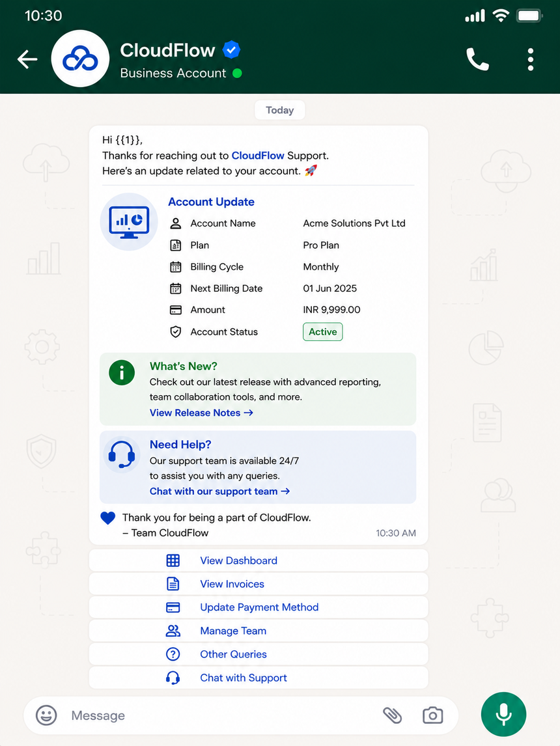Tap the green online status dot

pyautogui.click(x=238, y=74)
